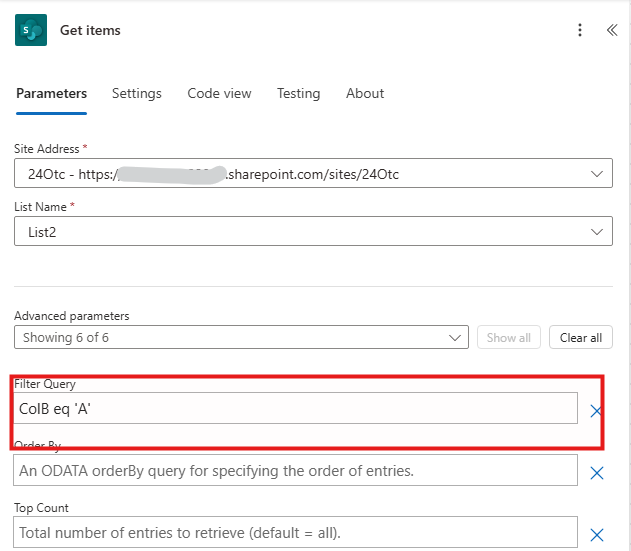Click the Filter Query label
631x551 pixels.
coord(45,384)
